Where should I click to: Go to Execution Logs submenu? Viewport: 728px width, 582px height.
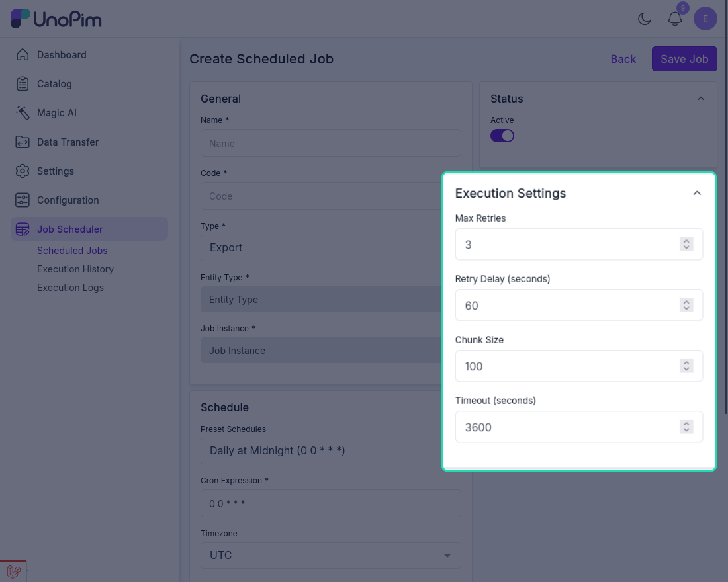pyautogui.click(x=71, y=288)
